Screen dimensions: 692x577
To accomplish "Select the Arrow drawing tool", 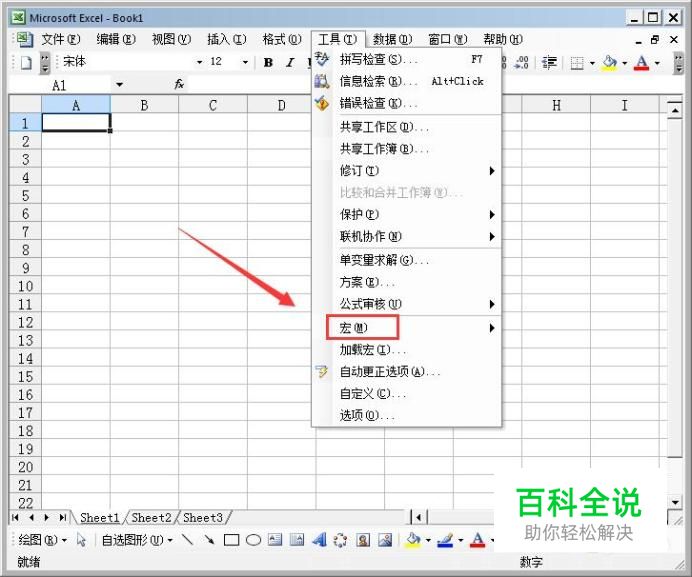I will click(209, 540).
